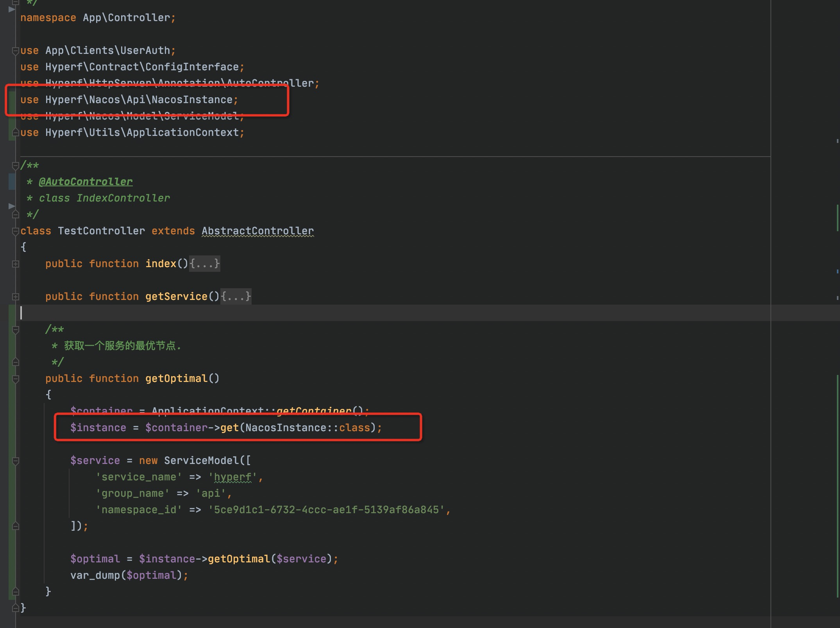The width and height of the screenshot is (840, 628).
Task: Toggle folding of the use import block
Action: pyautogui.click(x=15, y=50)
